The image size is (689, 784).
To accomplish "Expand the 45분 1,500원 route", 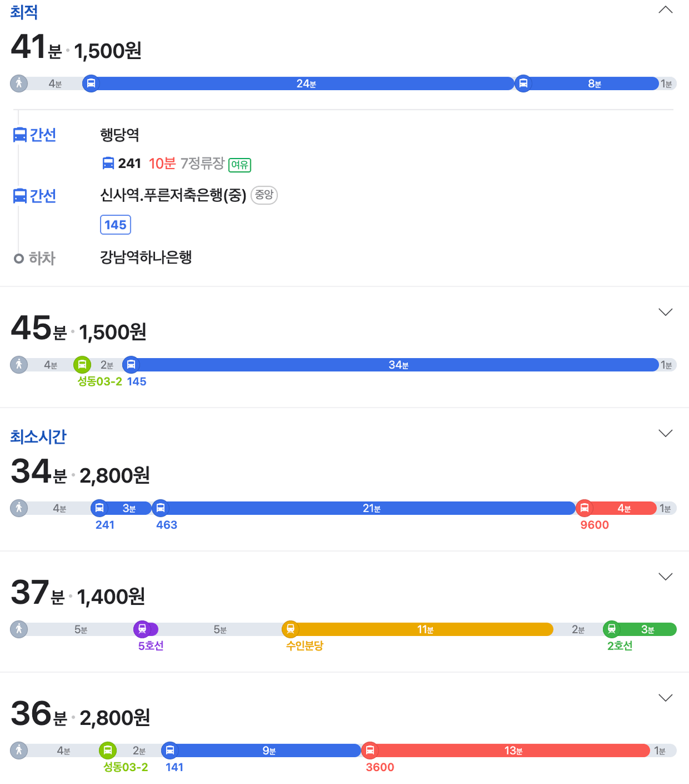I will [666, 312].
